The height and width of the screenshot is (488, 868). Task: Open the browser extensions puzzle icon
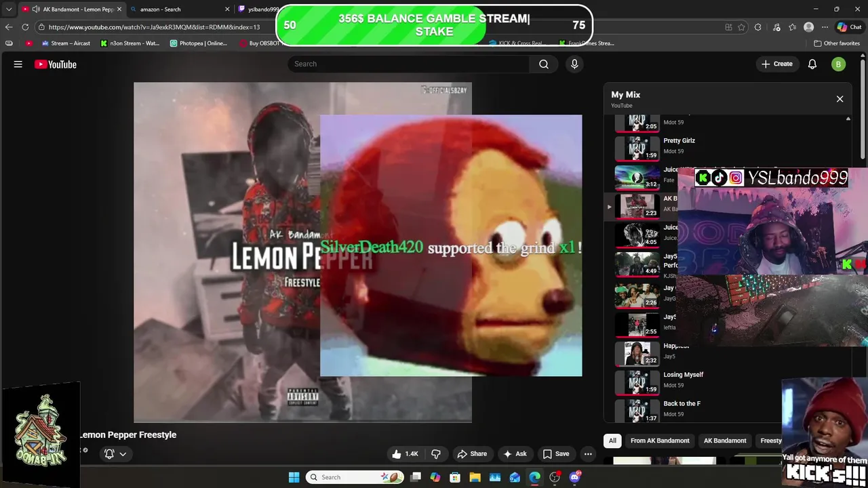(x=758, y=27)
